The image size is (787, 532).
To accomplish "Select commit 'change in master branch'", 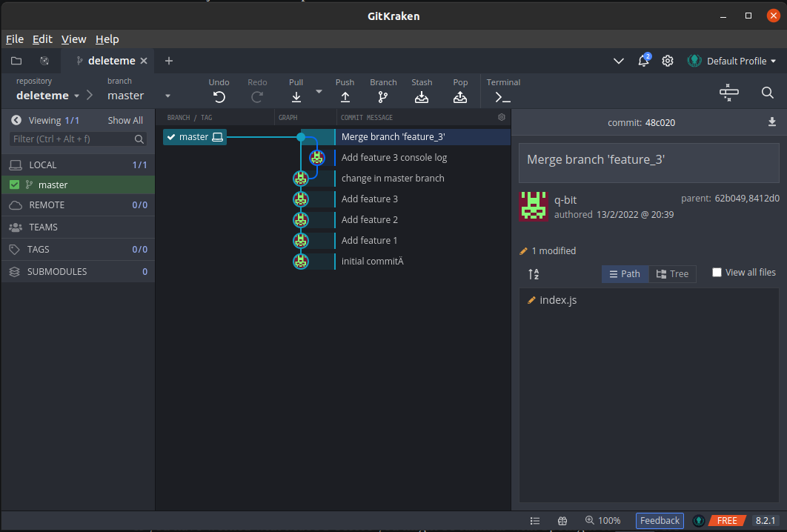I will [x=393, y=178].
